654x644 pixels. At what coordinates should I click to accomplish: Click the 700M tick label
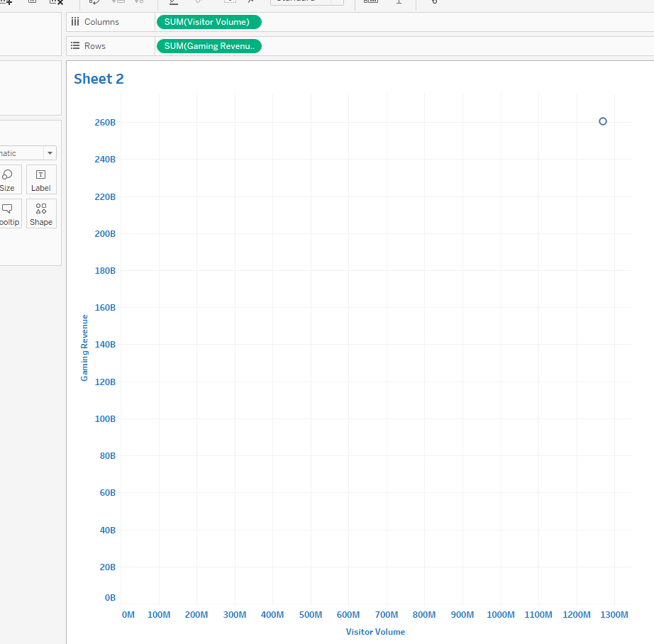(x=387, y=615)
